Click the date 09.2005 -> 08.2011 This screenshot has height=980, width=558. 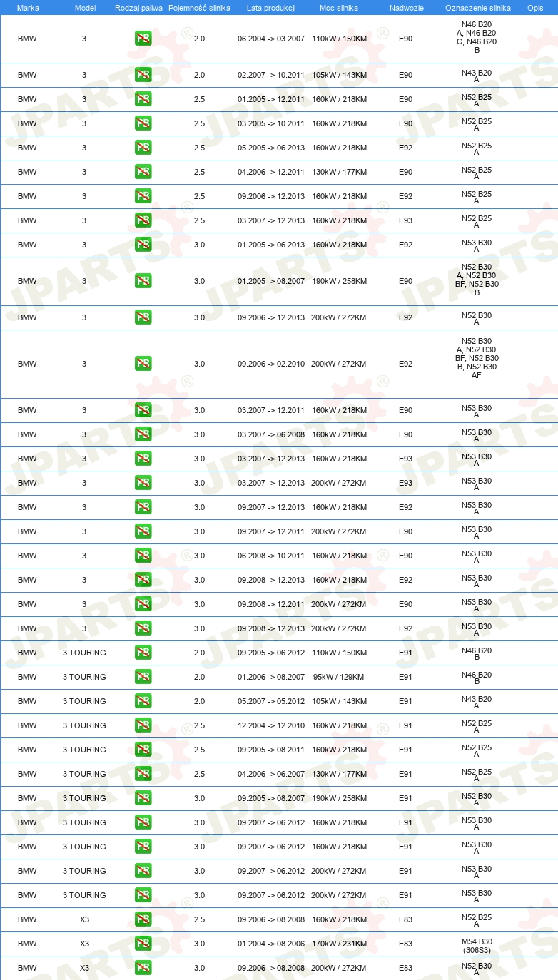pos(271,750)
